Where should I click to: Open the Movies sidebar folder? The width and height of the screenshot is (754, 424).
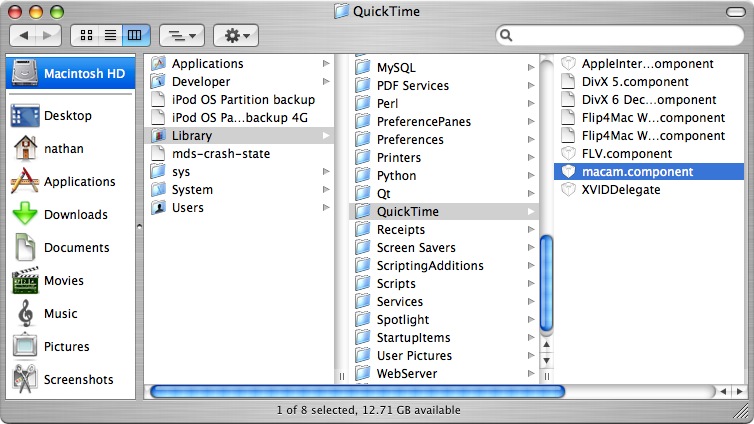coord(64,280)
